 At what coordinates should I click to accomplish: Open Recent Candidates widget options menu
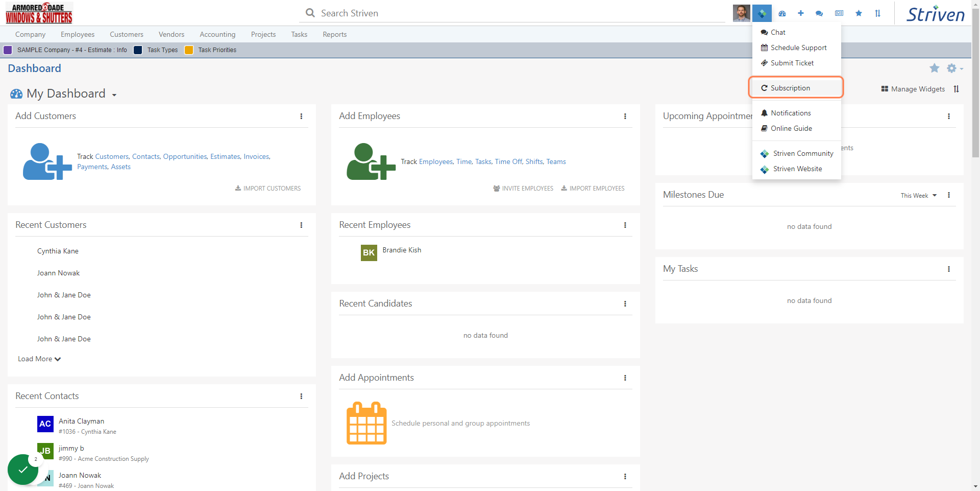point(625,304)
